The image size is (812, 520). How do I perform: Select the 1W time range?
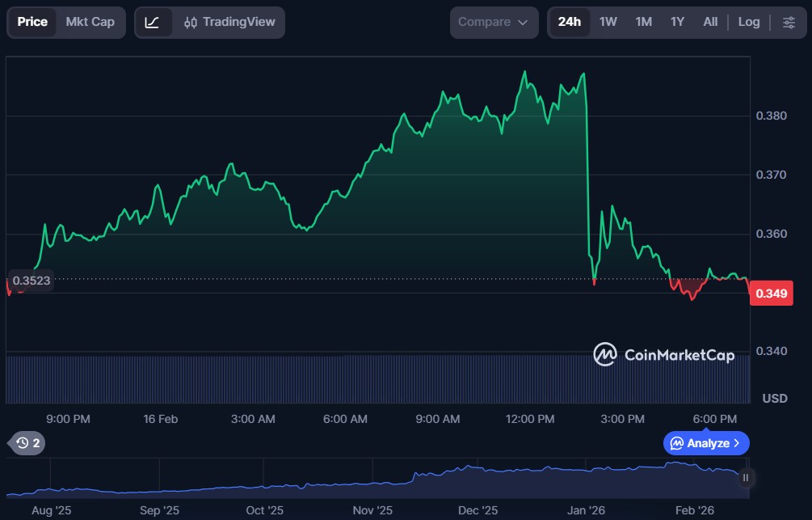(608, 22)
